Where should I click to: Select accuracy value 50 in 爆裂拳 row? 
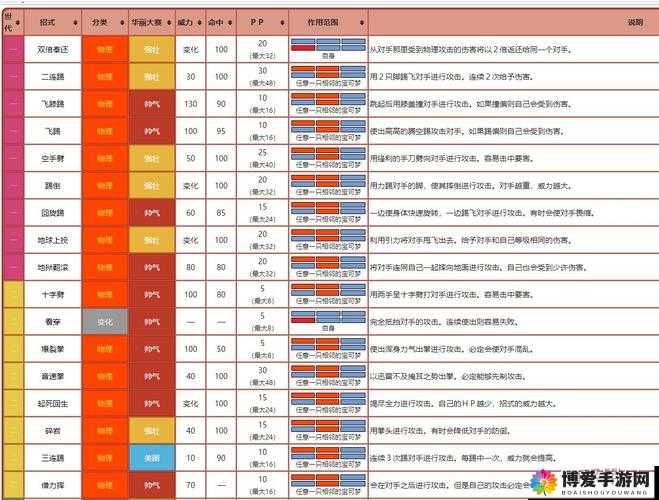pos(221,349)
